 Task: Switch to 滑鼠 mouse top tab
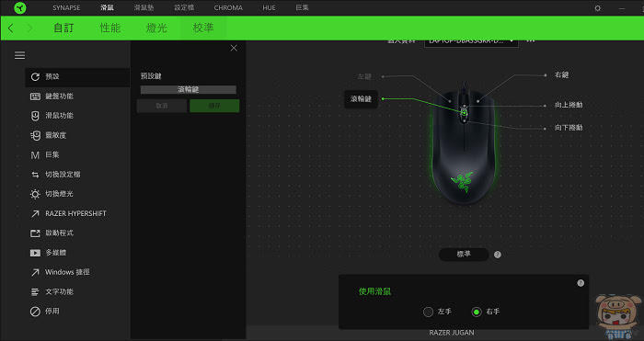pos(108,7)
